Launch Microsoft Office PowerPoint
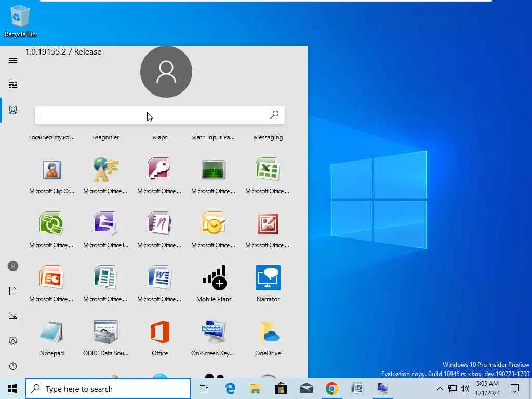 click(51, 284)
